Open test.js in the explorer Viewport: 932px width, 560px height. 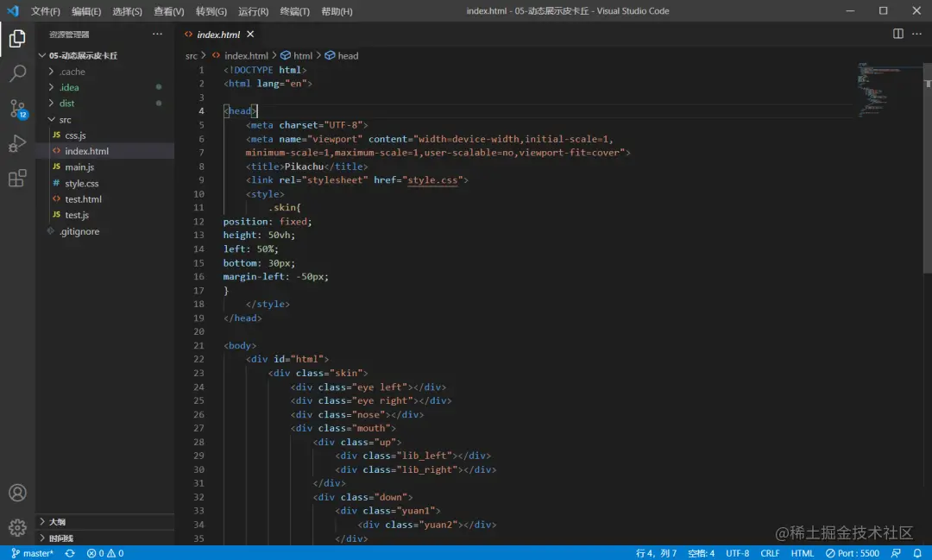(77, 215)
